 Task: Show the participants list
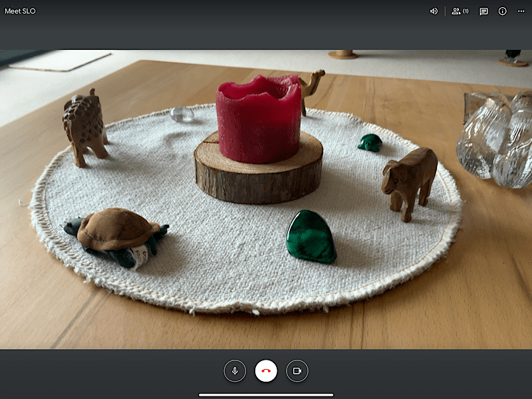click(456, 11)
